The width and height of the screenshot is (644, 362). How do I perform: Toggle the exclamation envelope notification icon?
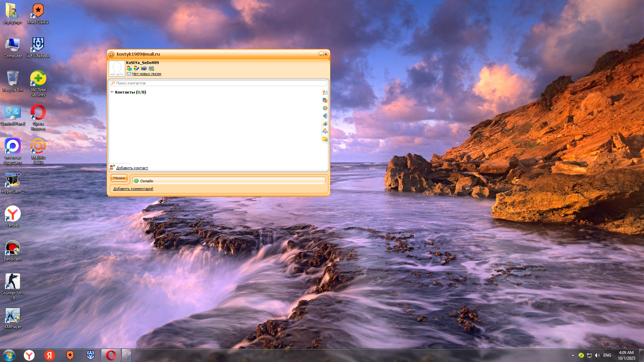tap(325, 93)
